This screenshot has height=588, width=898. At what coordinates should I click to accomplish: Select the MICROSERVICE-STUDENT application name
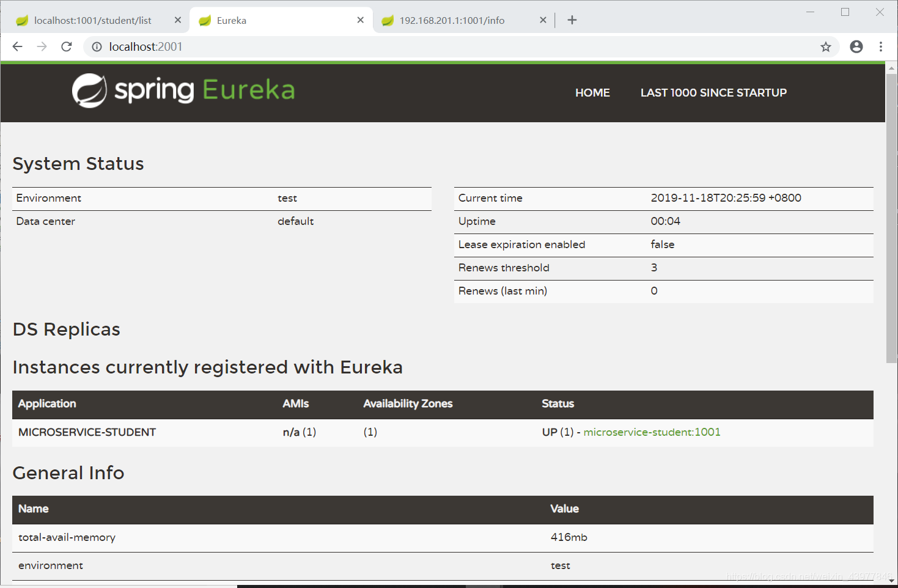click(87, 432)
